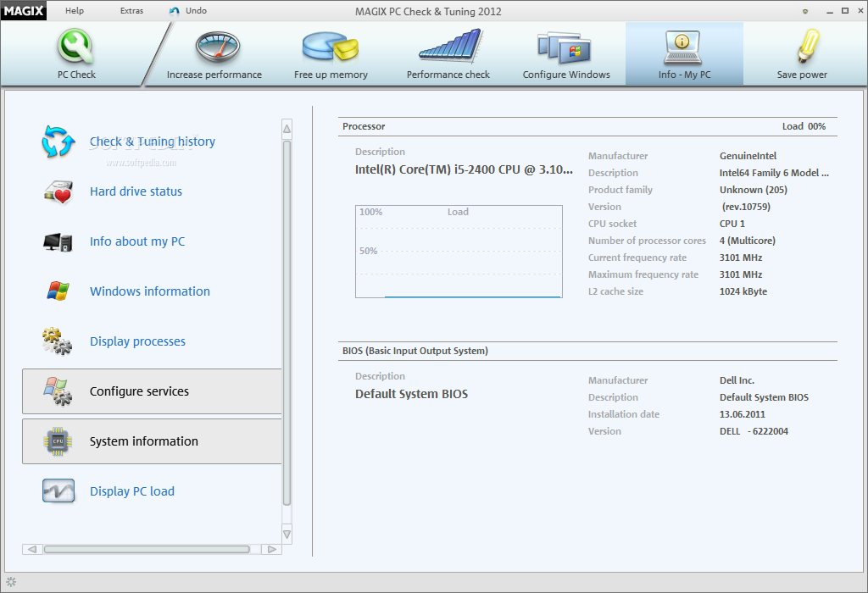Image resolution: width=868 pixels, height=593 pixels.
Task: Open the Display processes link
Action: click(138, 341)
